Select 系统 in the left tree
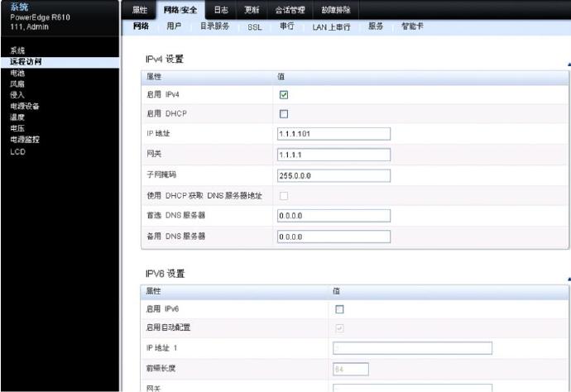Screen dimensions: 571x392 17,50
